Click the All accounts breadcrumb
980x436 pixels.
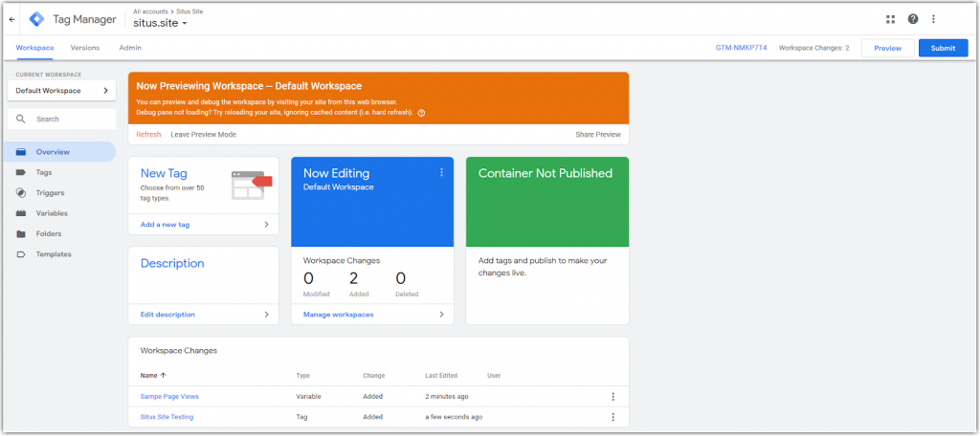coord(150,11)
